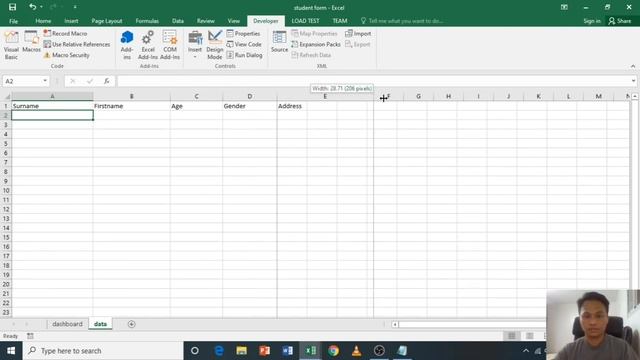Open the blue Add-ins store icon
Screen dimensions: 640x360
point(127,45)
